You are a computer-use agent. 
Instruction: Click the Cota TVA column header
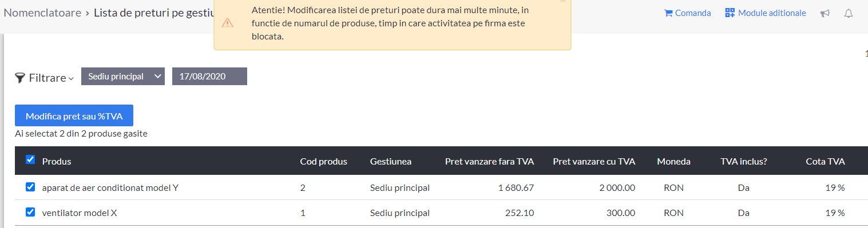825,161
